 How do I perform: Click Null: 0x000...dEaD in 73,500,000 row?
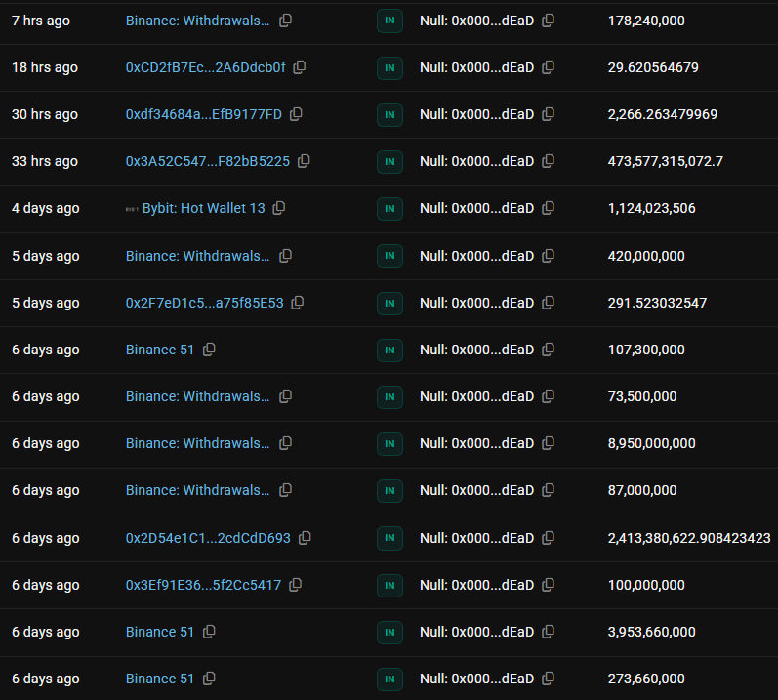click(476, 396)
